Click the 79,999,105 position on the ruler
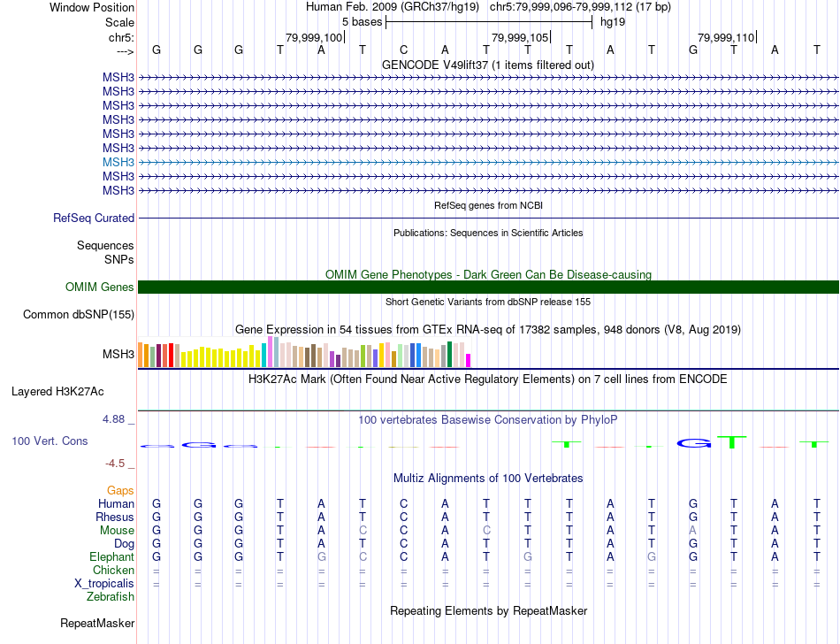Image resolution: width=840 pixels, height=644 pixels. click(520, 38)
